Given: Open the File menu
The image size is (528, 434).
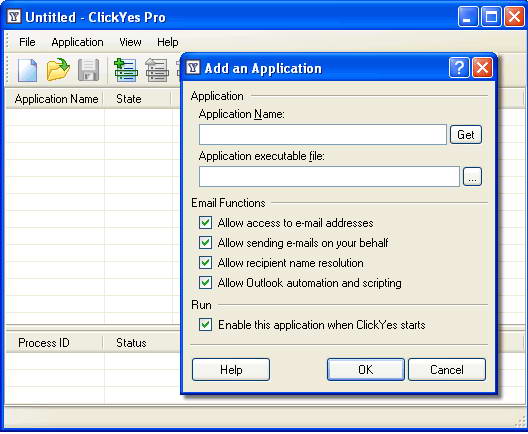Looking at the screenshot, I should coord(27,42).
